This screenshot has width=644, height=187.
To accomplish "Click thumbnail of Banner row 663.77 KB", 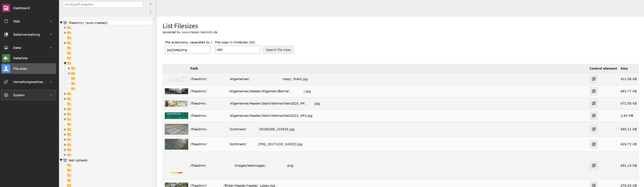I will [176, 91].
